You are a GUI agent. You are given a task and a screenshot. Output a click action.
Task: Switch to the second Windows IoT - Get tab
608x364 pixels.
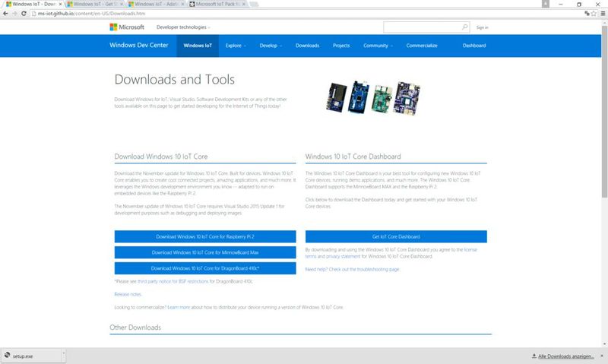[94, 4]
